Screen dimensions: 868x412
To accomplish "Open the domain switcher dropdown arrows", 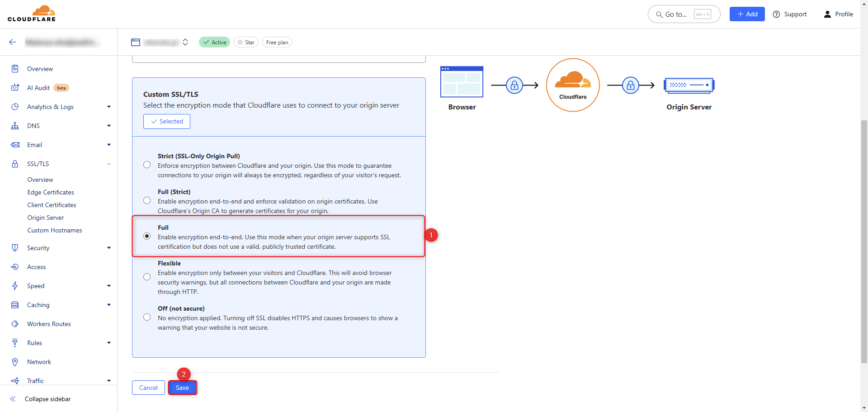I will 185,42.
